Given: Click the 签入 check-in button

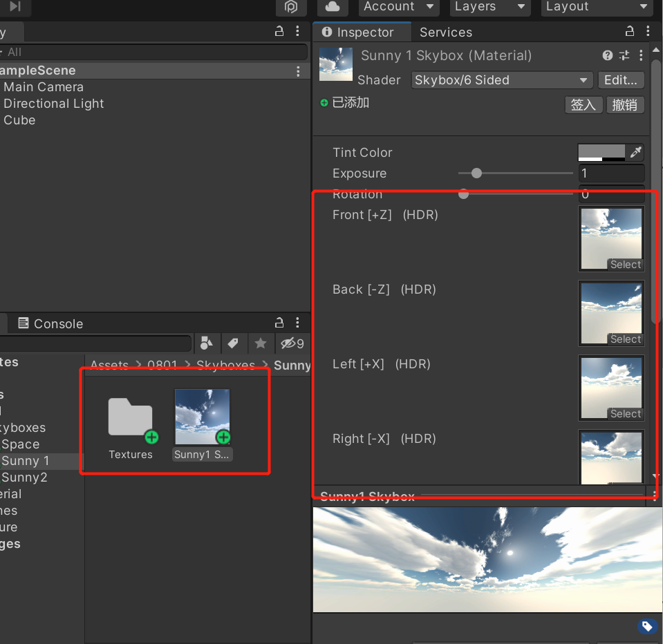Looking at the screenshot, I should click(583, 104).
